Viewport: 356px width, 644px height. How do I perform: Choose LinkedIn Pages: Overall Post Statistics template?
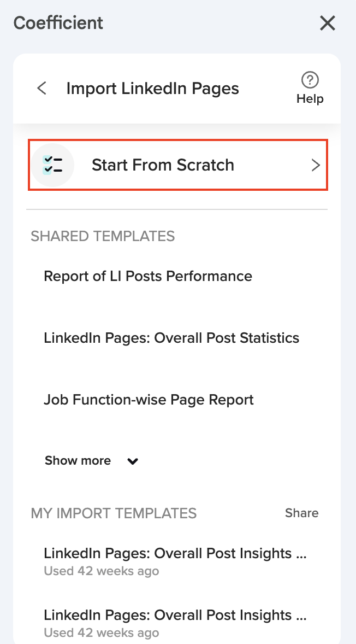tap(171, 338)
